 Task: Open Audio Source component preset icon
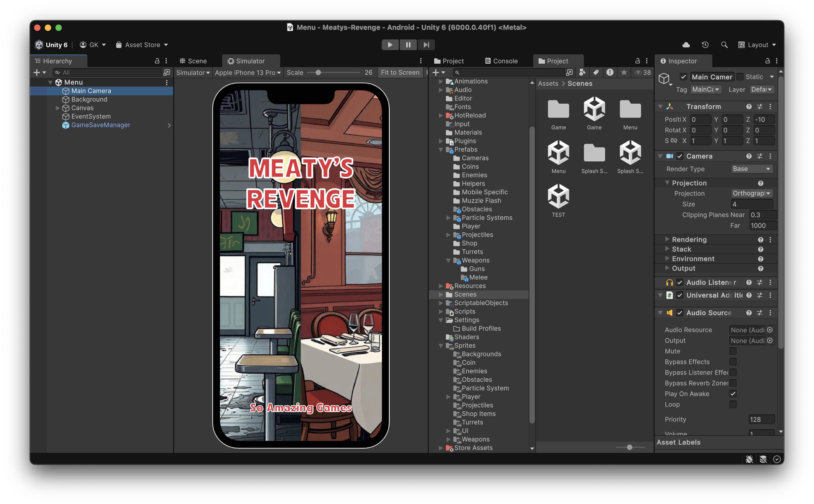tap(759, 313)
